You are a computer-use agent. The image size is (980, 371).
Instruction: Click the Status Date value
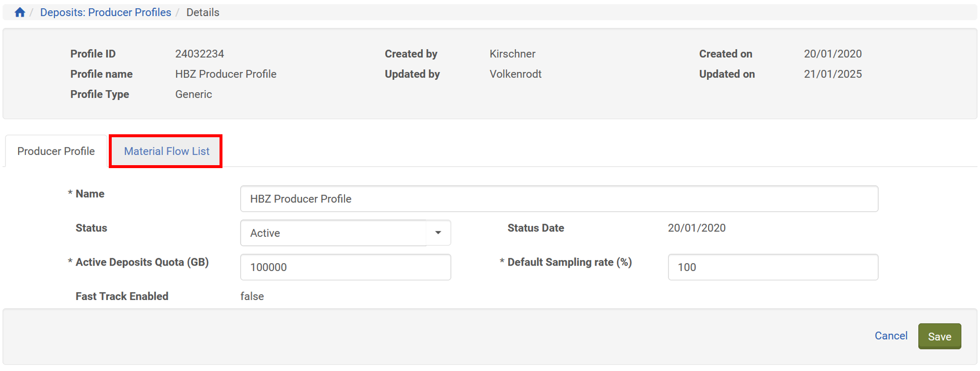tap(696, 228)
